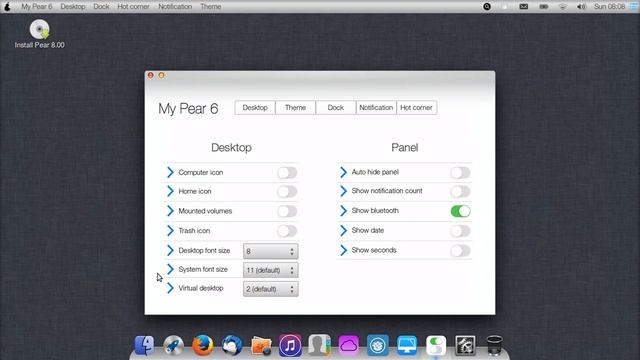
Task: Click the battery indicator in menu bar
Action: pos(544,7)
